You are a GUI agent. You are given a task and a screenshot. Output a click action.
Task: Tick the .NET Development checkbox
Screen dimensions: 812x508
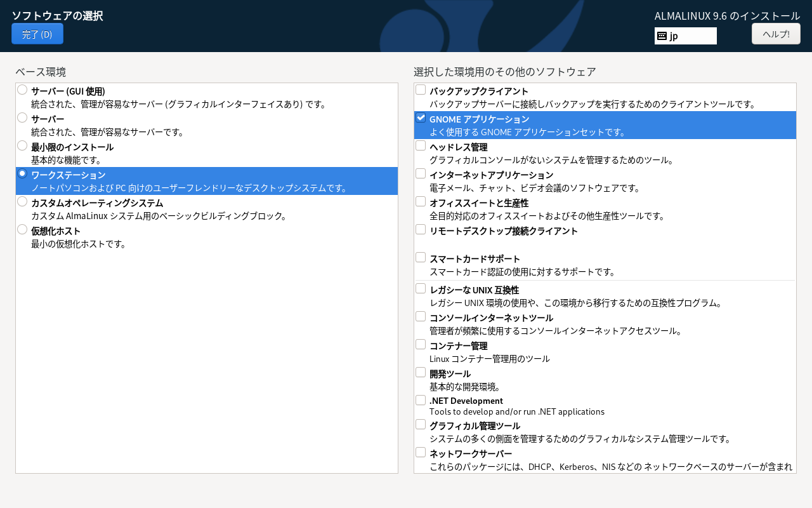(x=421, y=400)
